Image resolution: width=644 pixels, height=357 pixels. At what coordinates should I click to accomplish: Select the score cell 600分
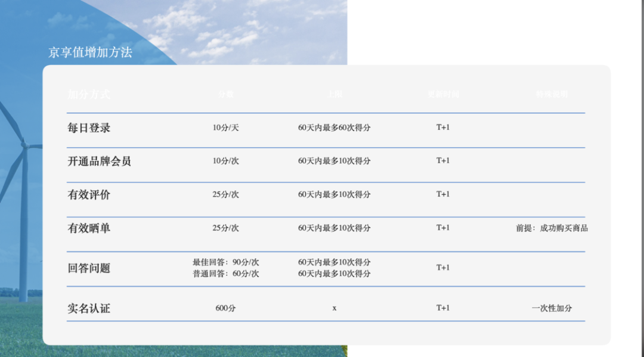pos(225,308)
